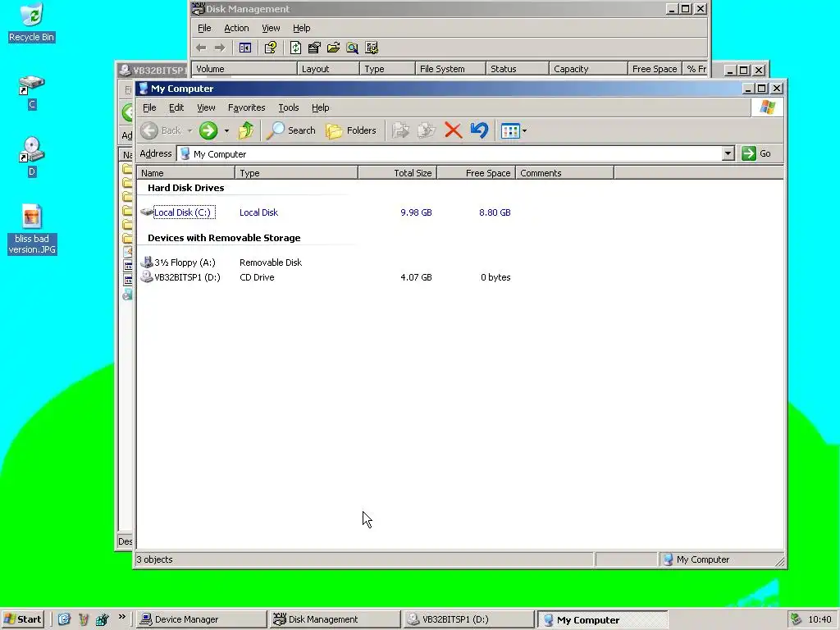Click Capacity column header in Disk Management
840x630 pixels.
[588, 69]
